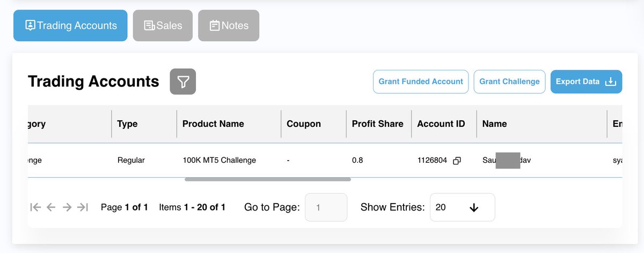Click the horizontal table scrollbar
Screen dimensions: 644x253
point(268,179)
